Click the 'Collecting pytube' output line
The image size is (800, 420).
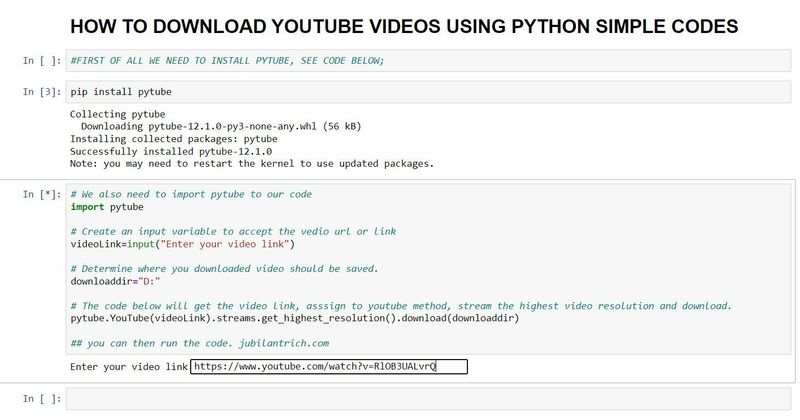click(117, 114)
